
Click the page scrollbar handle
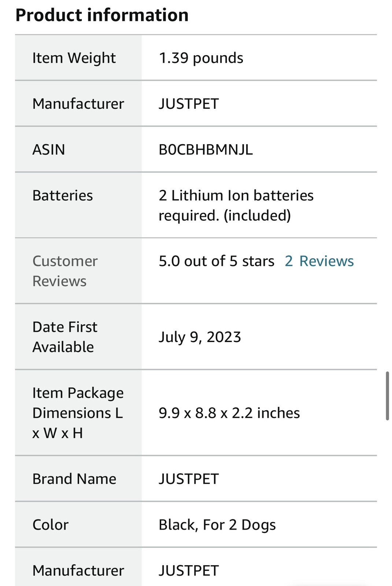click(x=387, y=396)
